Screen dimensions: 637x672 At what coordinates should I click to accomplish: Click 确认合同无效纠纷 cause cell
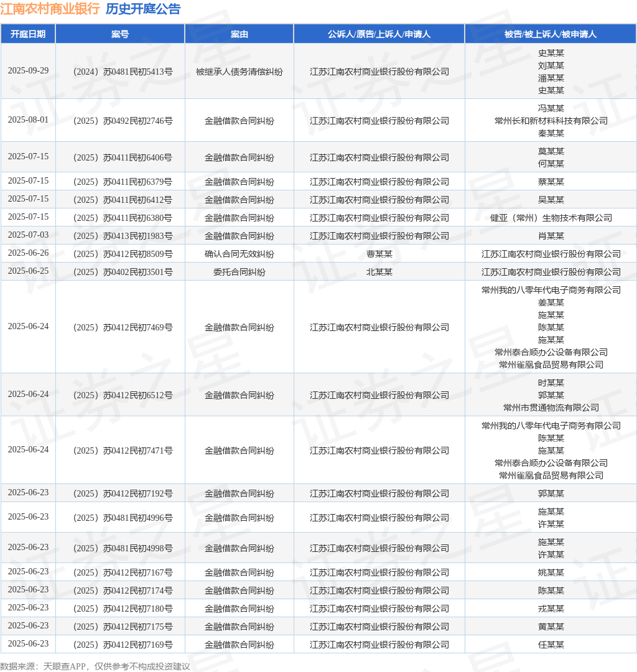[x=239, y=254]
